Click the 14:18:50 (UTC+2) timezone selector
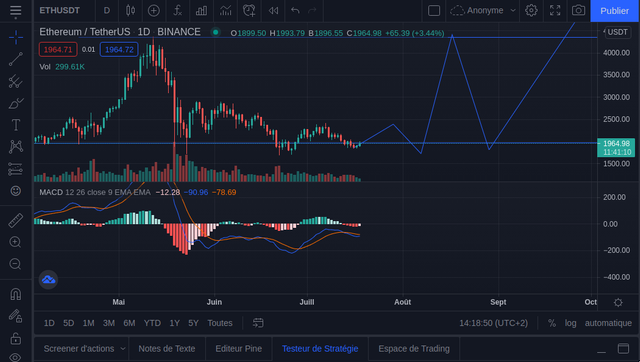 pos(493,323)
